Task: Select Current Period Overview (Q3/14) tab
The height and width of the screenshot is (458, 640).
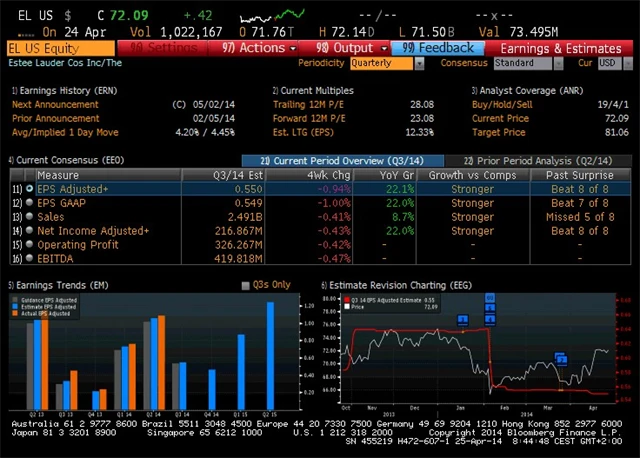Action: [342, 161]
